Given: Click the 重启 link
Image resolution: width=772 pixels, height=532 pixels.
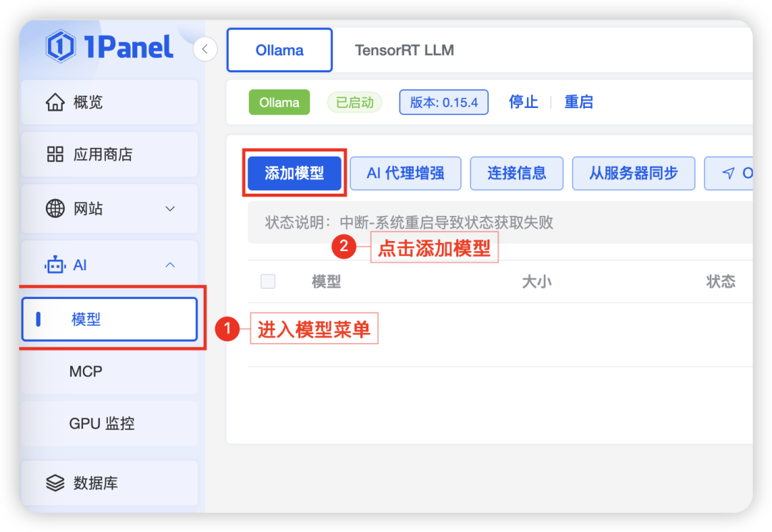Looking at the screenshot, I should coord(578,102).
